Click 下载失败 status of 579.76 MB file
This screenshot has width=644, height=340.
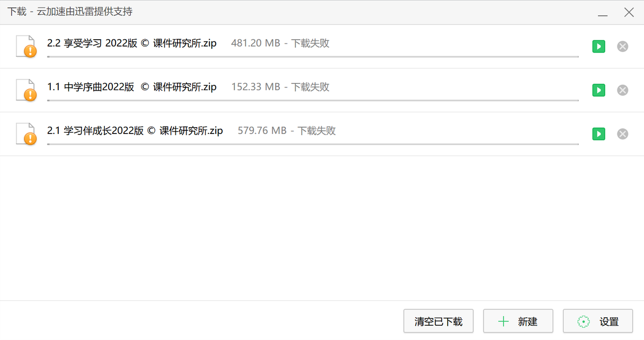316,131
